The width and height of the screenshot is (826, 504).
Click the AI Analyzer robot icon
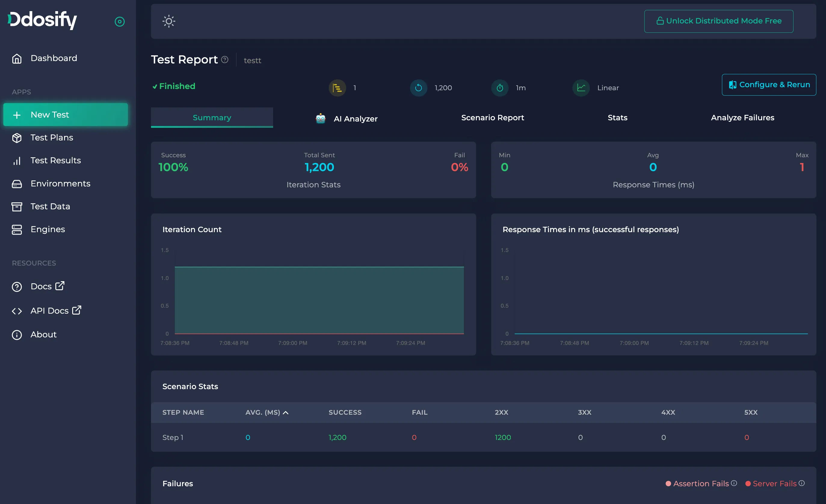point(320,118)
